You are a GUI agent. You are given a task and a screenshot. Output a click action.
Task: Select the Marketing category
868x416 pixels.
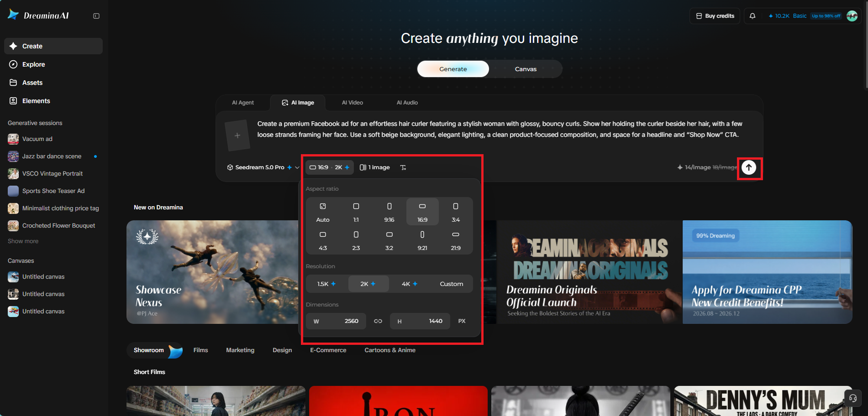coord(240,350)
